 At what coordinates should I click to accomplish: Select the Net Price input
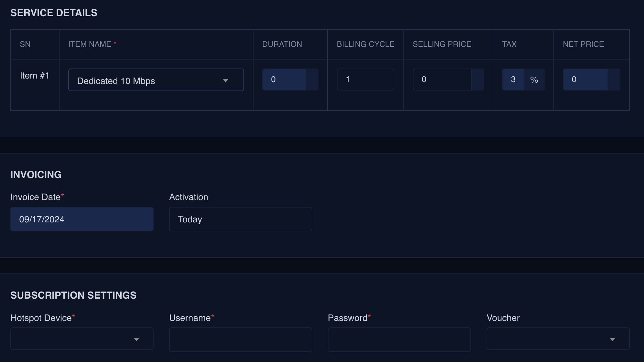pos(585,80)
